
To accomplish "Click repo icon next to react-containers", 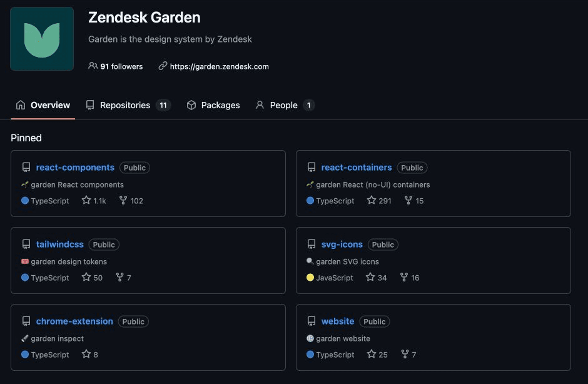I will (312, 167).
